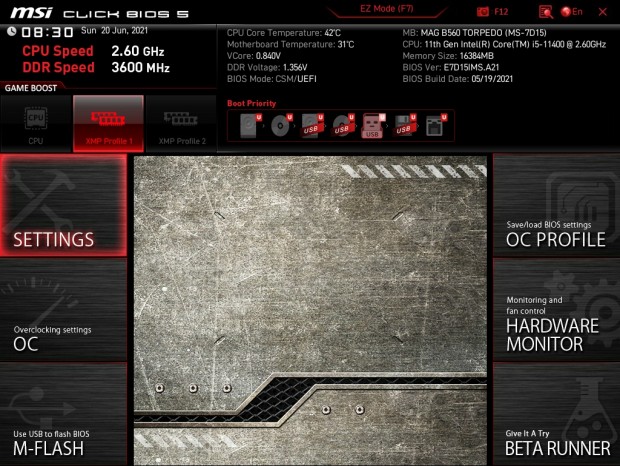The width and height of the screenshot is (620, 466).
Task: Click the MB: MAG B560 TORPEDO text
Action: point(474,33)
